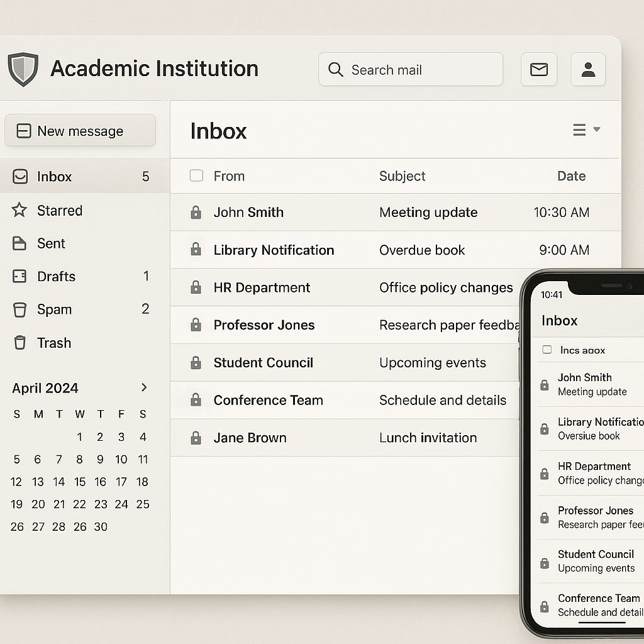The height and width of the screenshot is (644, 644).
Task: Click the Academic Institution shield logo
Action: click(23, 68)
